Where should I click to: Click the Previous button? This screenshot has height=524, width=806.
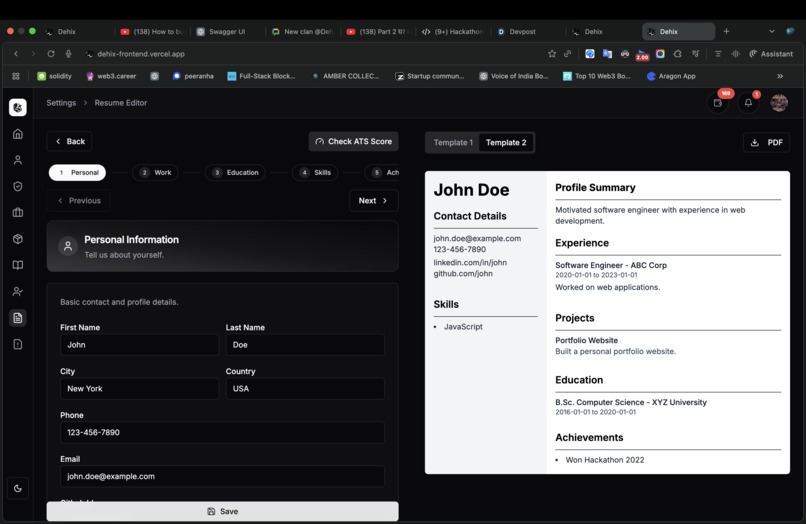[x=78, y=201]
